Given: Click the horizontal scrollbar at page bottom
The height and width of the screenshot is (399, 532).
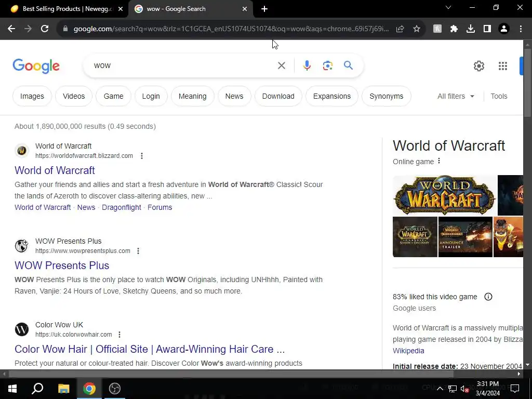Looking at the screenshot, I should [231, 374].
